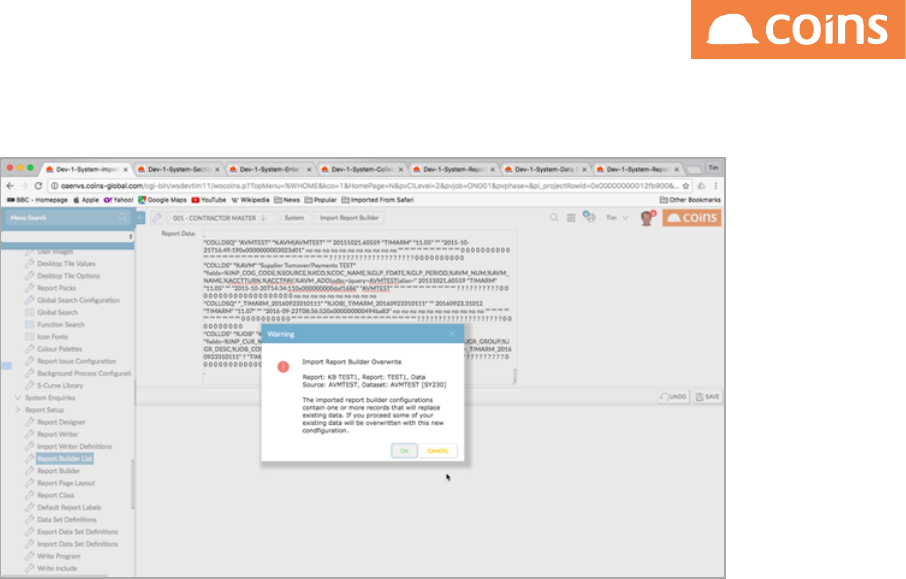
Task: Switch to the Dev-1-System-Collec tab
Action: point(362,169)
